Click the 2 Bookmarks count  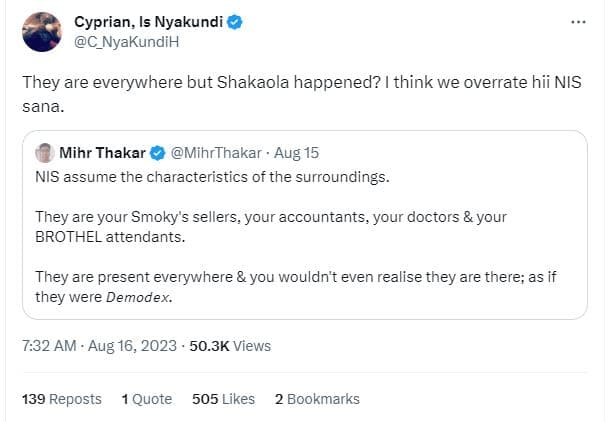pyautogui.click(x=317, y=398)
